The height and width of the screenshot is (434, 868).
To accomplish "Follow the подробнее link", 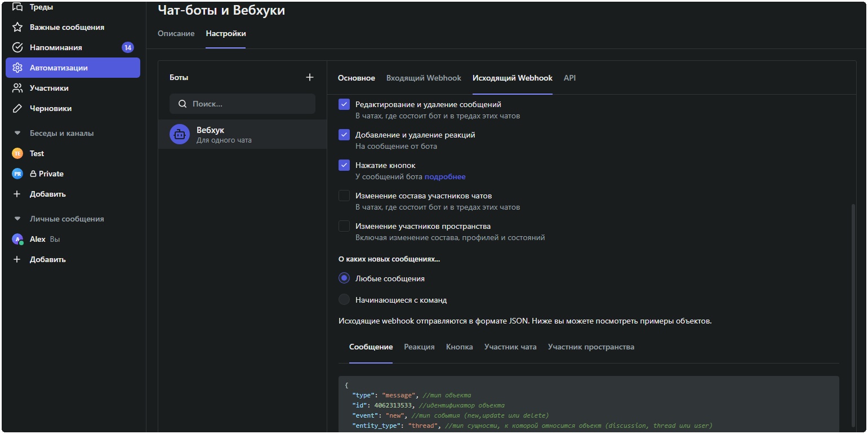I will pyautogui.click(x=445, y=176).
